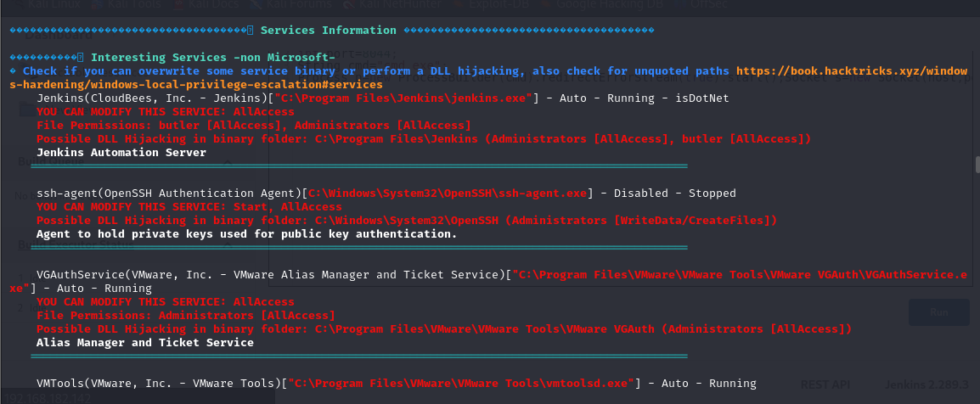Click the Jenkins 2.289.3 version link

[x=929, y=384]
